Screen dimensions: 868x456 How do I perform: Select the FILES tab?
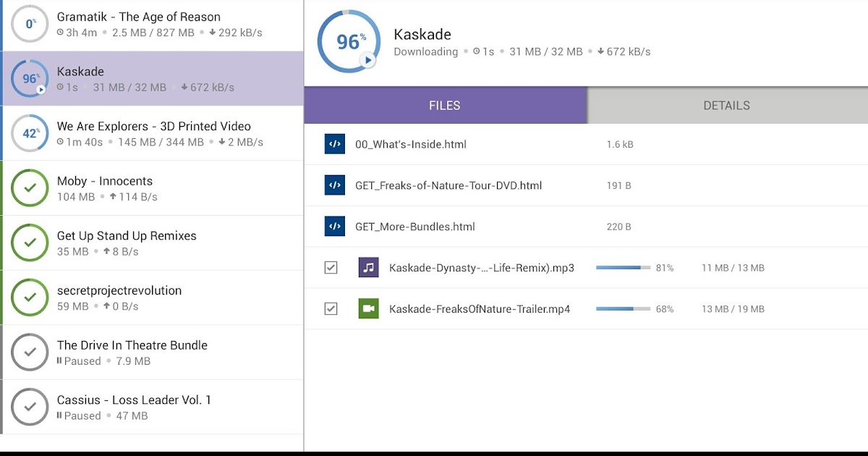click(445, 106)
